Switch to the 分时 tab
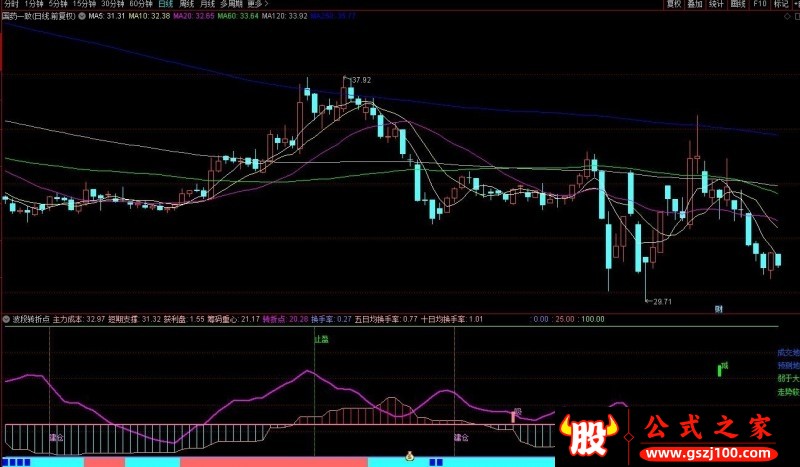800x467 pixels. (11, 4)
